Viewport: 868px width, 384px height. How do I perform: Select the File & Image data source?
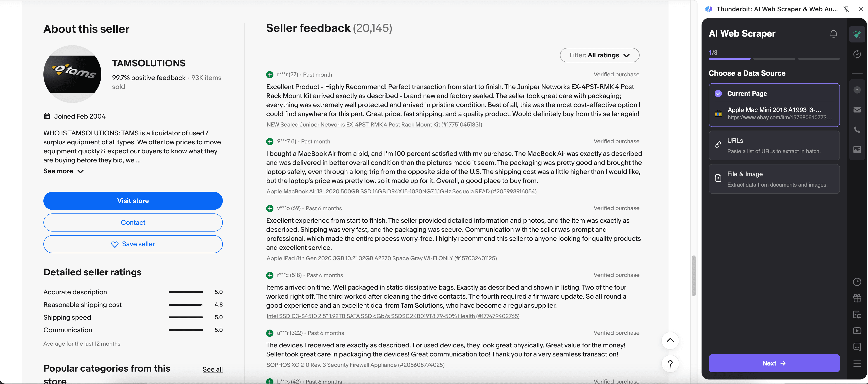[774, 179]
